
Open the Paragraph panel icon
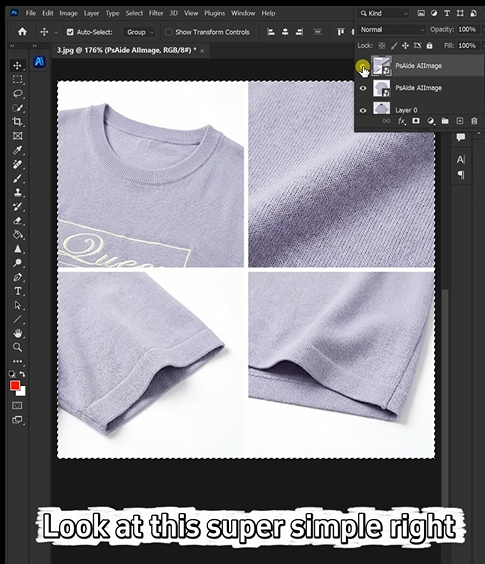click(461, 174)
